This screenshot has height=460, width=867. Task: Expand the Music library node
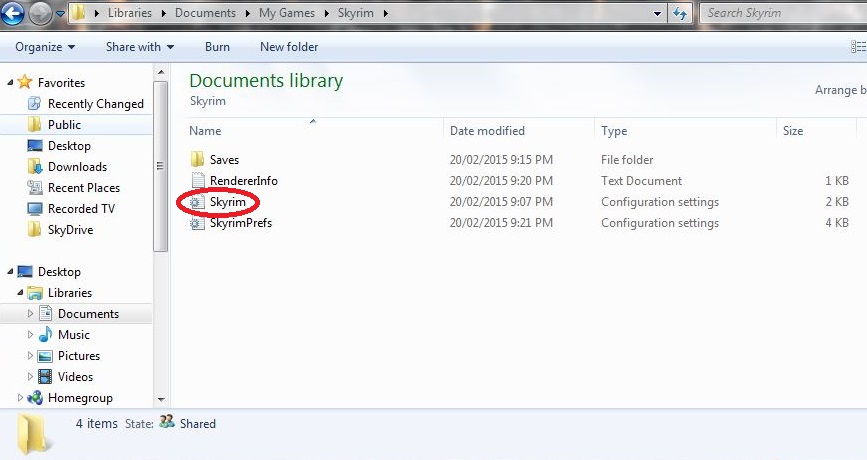pyautogui.click(x=30, y=334)
